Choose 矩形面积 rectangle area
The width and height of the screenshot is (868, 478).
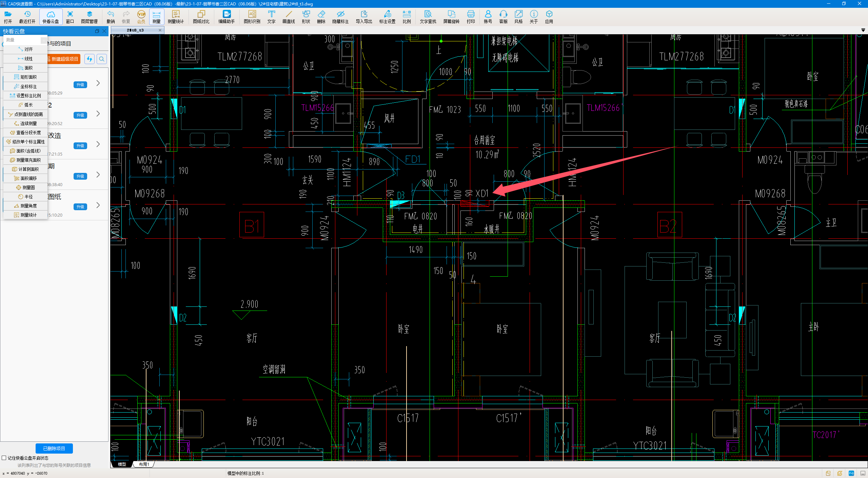(25, 77)
